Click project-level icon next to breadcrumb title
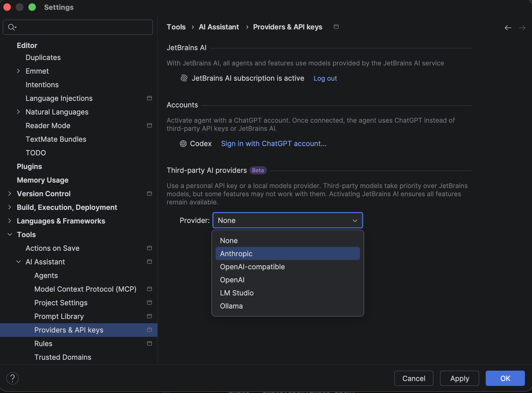The width and height of the screenshot is (532, 393). pos(336,27)
